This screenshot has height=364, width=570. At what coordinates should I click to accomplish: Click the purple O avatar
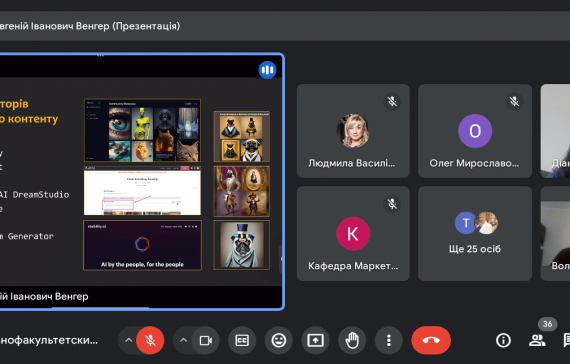click(x=475, y=131)
